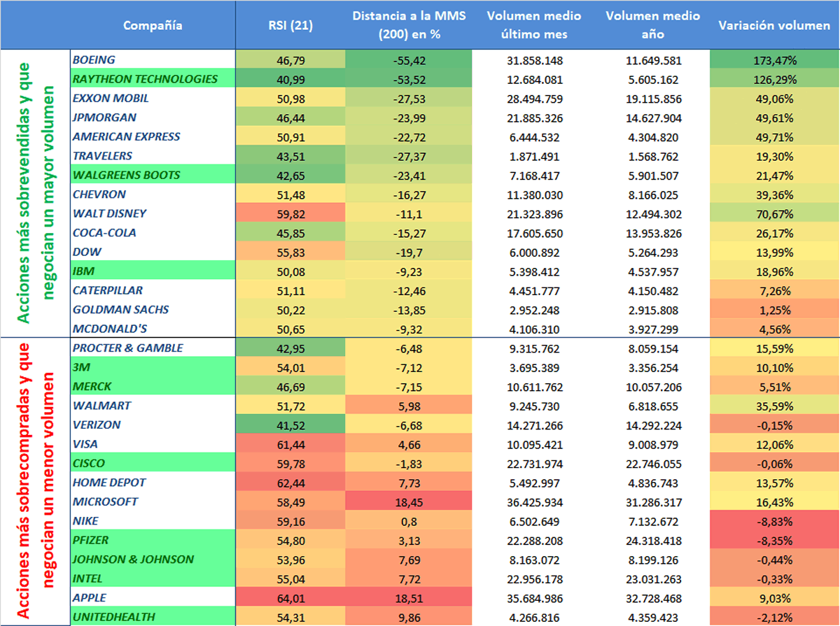Click the Volumen medio año header
The height and width of the screenshot is (626, 840).
click(653, 26)
